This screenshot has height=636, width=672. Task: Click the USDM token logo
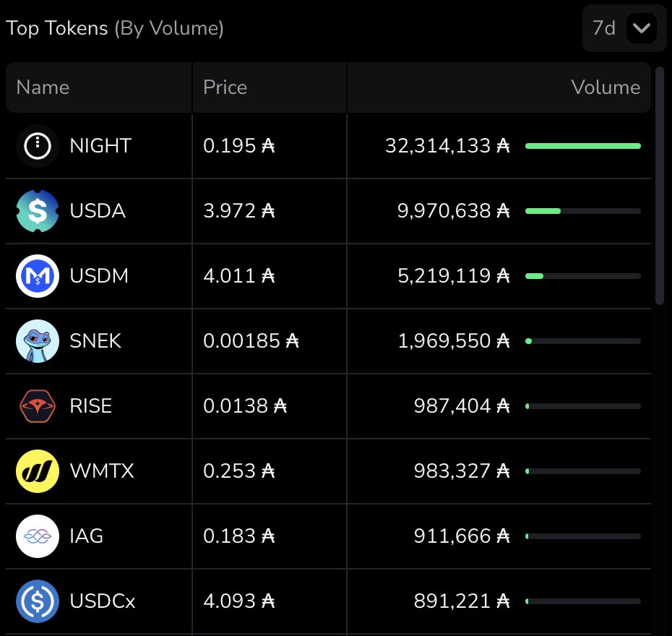click(38, 276)
